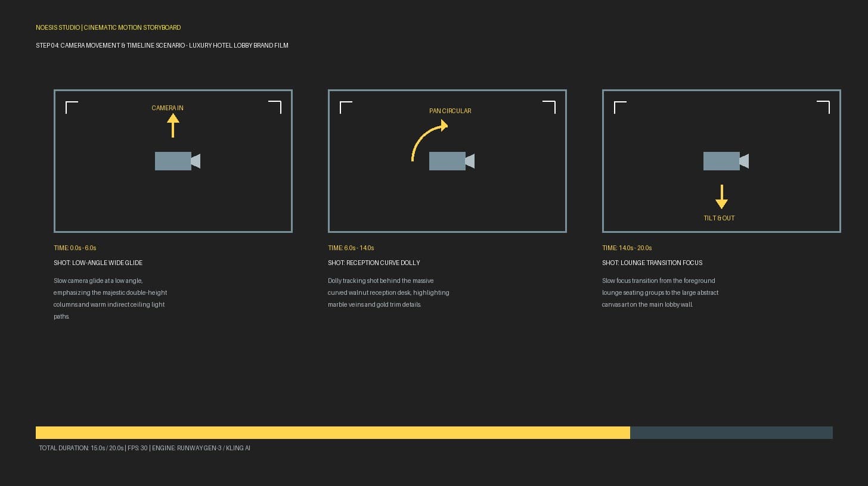Select the SHOT: RECEPTION CURVE DOLLY title
Viewport: 868px width, 486px height.
[374, 263]
